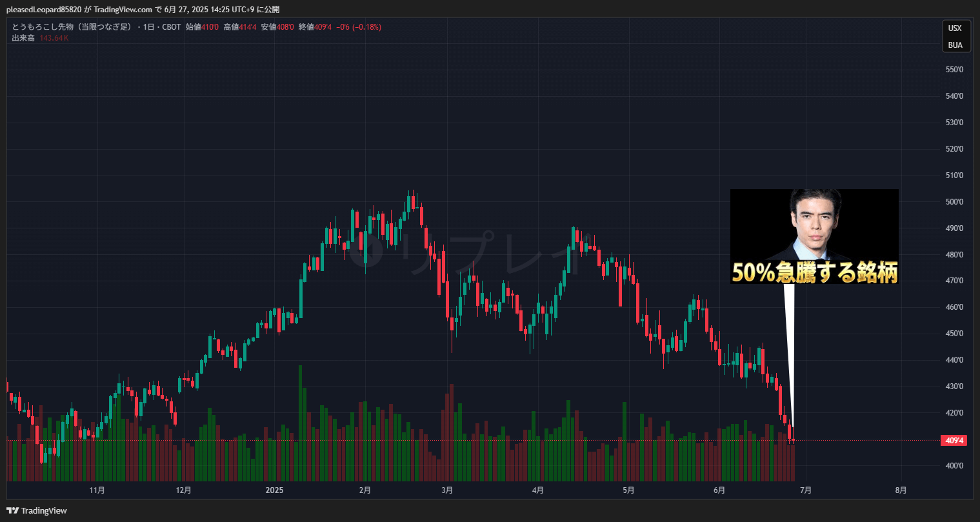Image resolution: width=980 pixels, height=522 pixels.
Task: Click the −0'6 (−0.18%) change value
Action: coord(358,27)
